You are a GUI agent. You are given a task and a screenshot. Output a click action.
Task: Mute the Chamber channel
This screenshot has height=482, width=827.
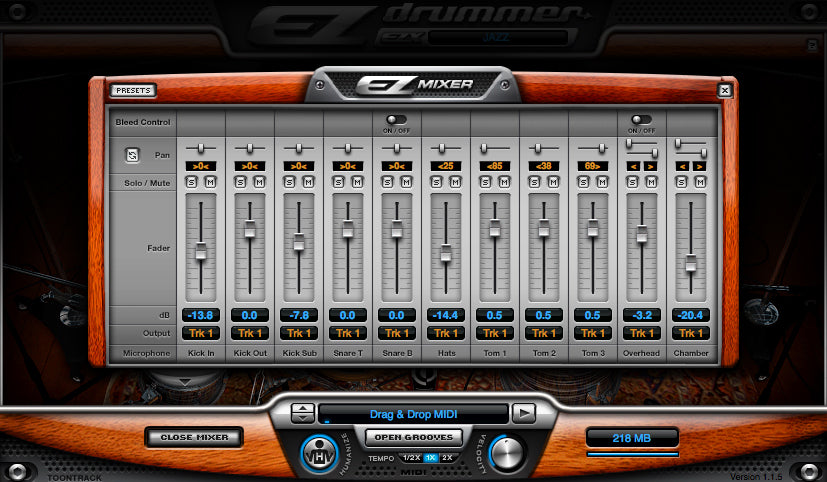[x=700, y=182]
